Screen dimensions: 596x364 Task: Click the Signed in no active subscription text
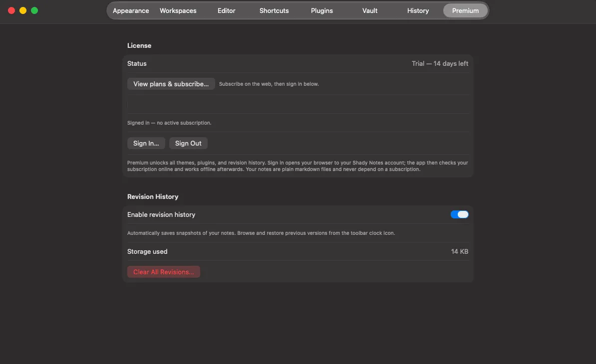169,123
